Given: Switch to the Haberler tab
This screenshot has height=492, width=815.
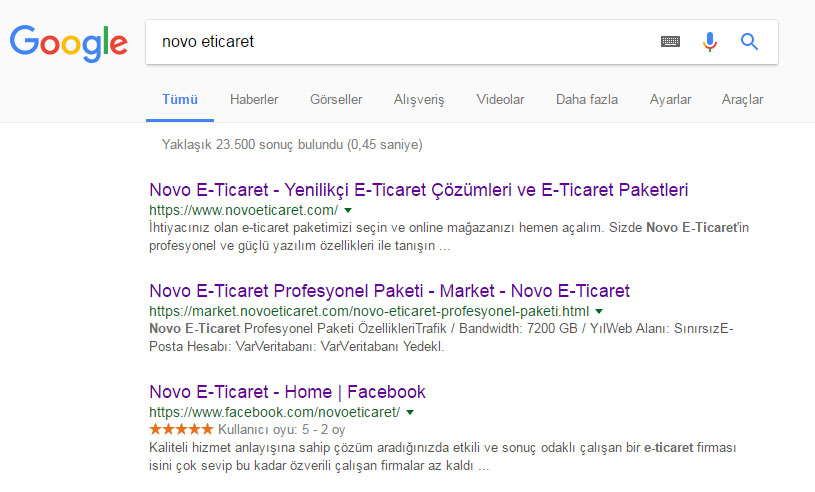Looking at the screenshot, I should click(x=254, y=100).
